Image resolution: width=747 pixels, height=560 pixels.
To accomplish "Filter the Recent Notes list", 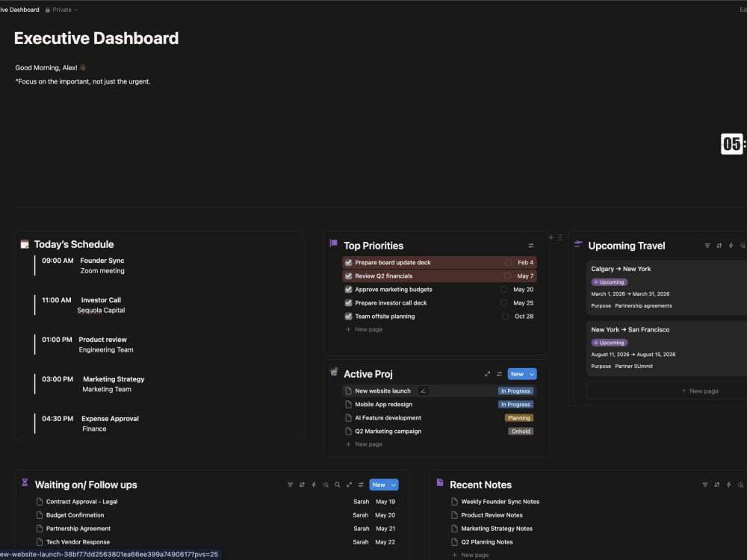I will pyautogui.click(x=705, y=485).
